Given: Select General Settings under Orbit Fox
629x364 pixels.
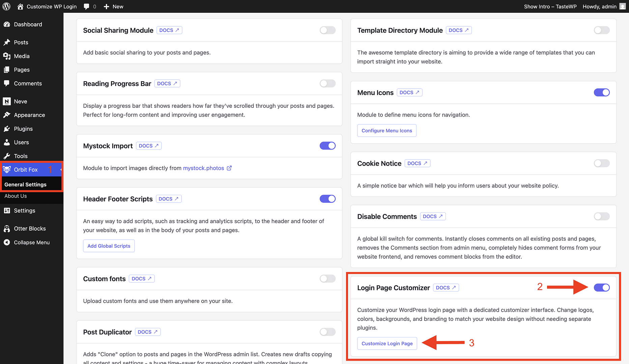Looking at the screenshot, I should pyautogui.click(x=25, y=184).
